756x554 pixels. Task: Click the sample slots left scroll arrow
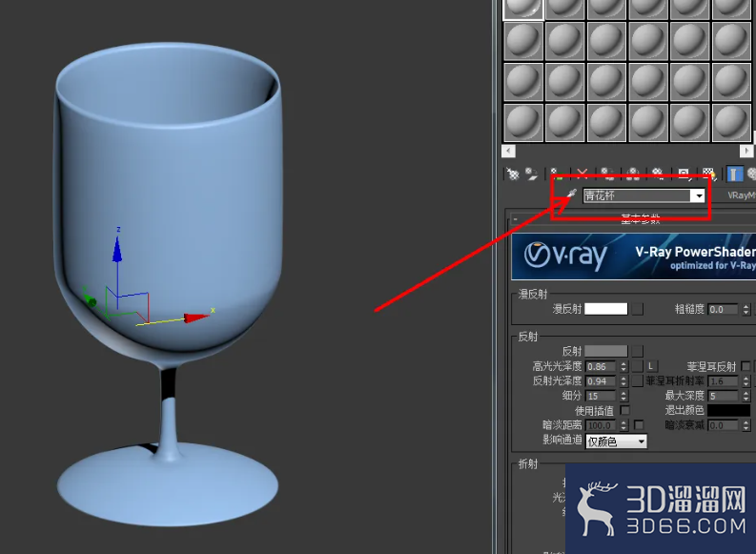click(x=508, y=151)
